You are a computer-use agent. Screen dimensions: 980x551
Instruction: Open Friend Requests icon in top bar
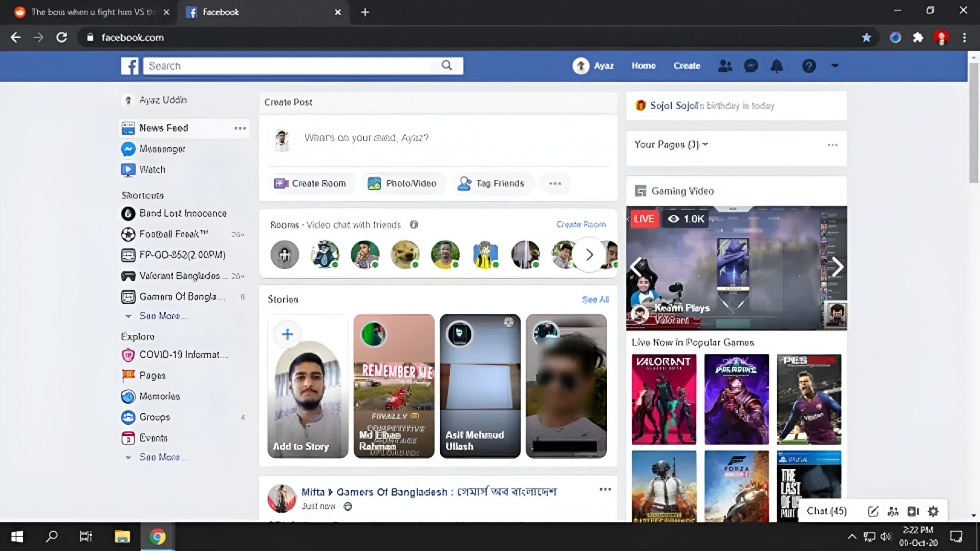725,66
